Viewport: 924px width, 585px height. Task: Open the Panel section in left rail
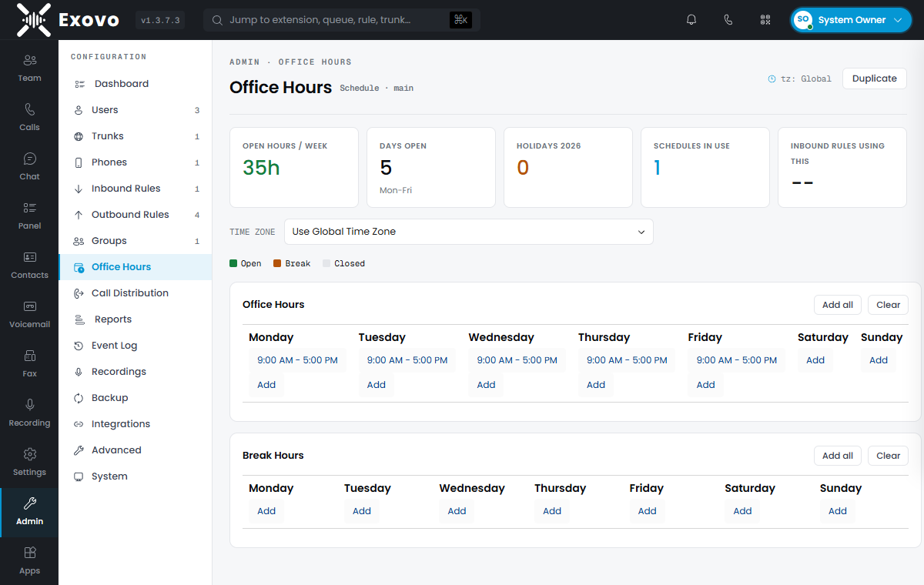click(29, 216)
